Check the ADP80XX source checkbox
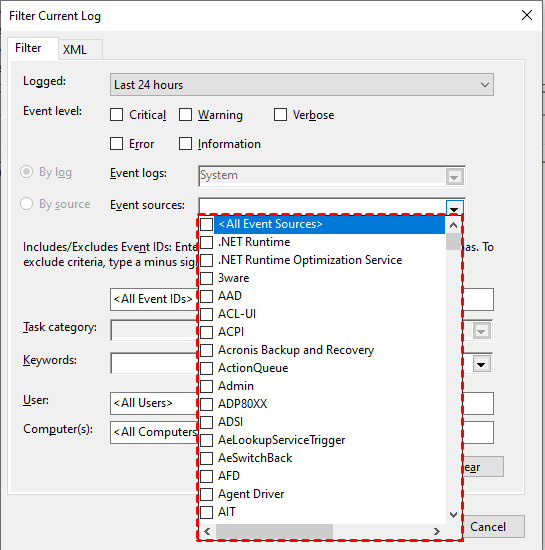 (x=207, y=404)
